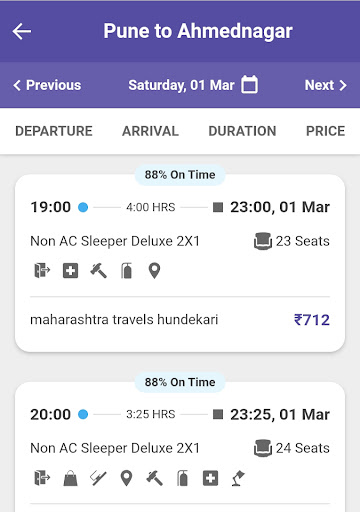Tap first aid icon on first bus

[70, 270]
